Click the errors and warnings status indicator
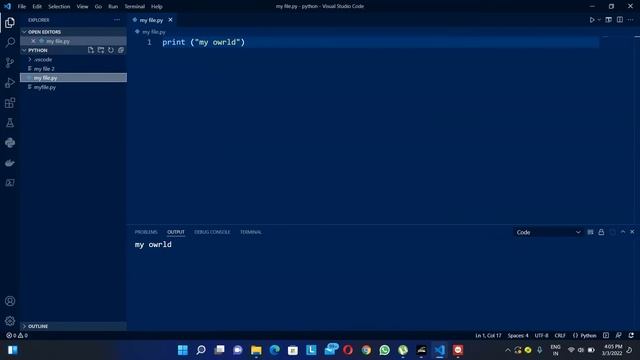Viewport: 640px width, 360px height. tap(17, 335)
